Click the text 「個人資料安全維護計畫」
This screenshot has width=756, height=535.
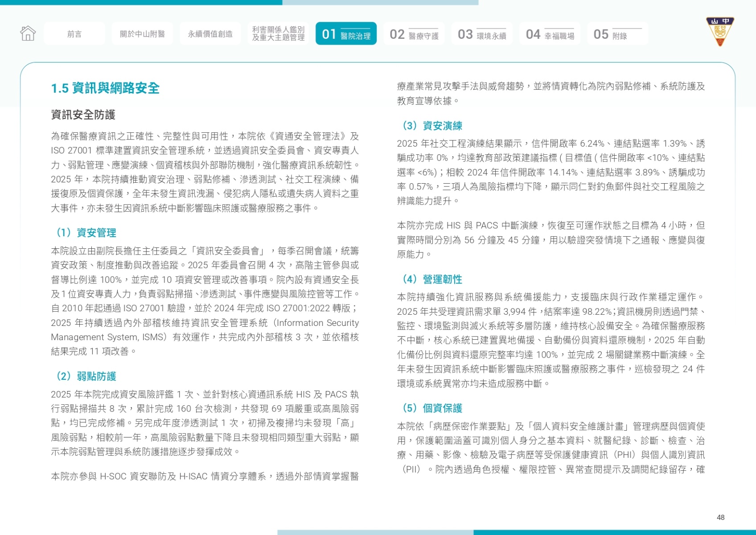pyautogui.click(x=577, y=427)
